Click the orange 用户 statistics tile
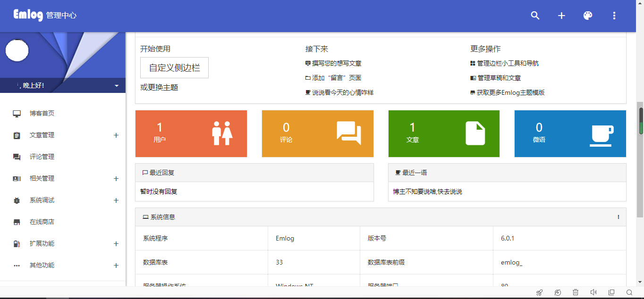Image resolution: width=644 pixels, height=299 pixels. click(x=191, y=133)
